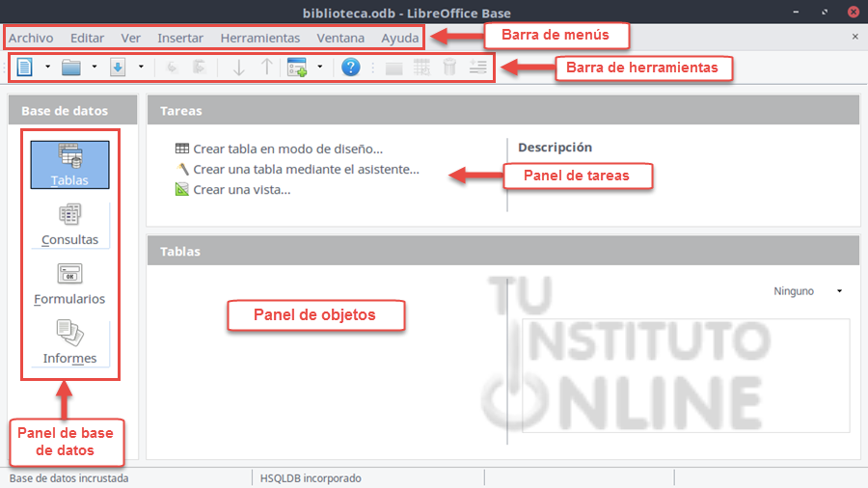Click the Sort ascending down arrow icon
This screenshot has width=868, height=488.
238,68
